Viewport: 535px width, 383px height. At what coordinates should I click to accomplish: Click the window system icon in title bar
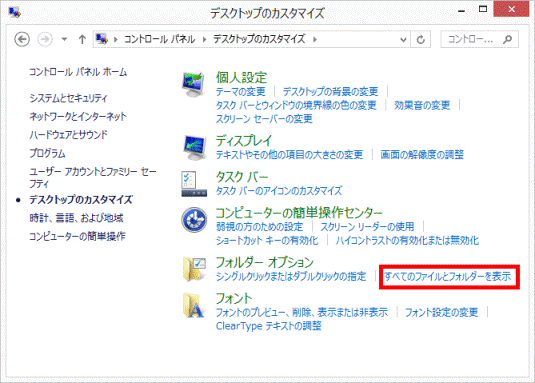click(x=15, y=13)
